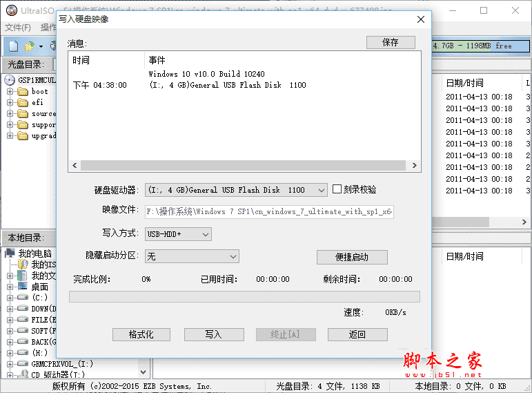Viewport: 532px width, 393px height.
Task: Select the Desktop (桌面) icon
Action: point(23,286)
